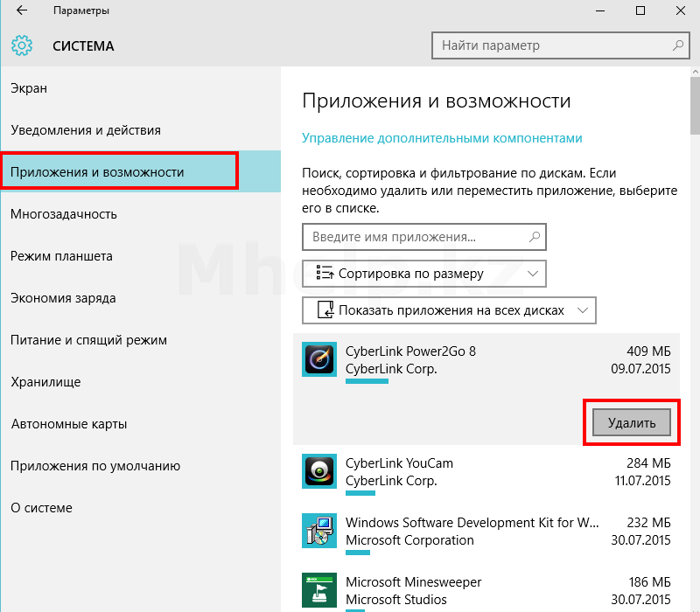Maximize the Параметры window
The width and height of the screenshot is (700, 612).
click(640, 10)
